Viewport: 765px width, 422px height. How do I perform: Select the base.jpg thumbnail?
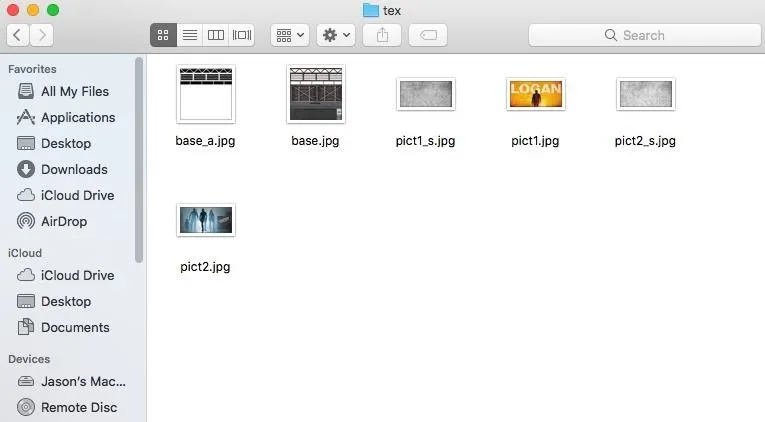click(x=316, y=94)
